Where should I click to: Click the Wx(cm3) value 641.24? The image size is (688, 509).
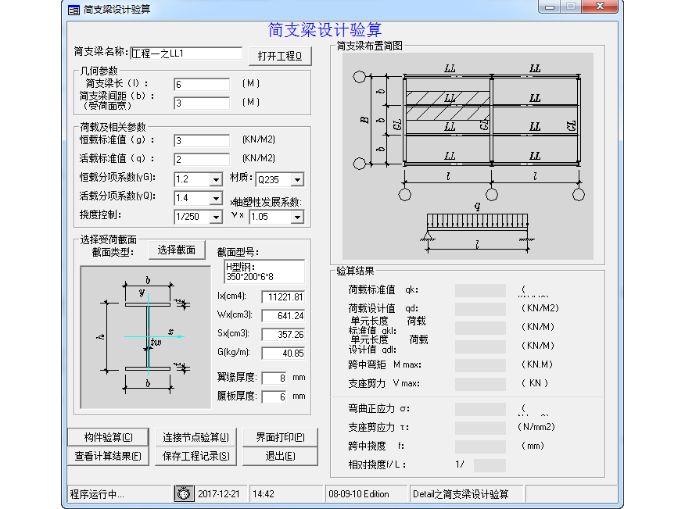coord(283,315)
